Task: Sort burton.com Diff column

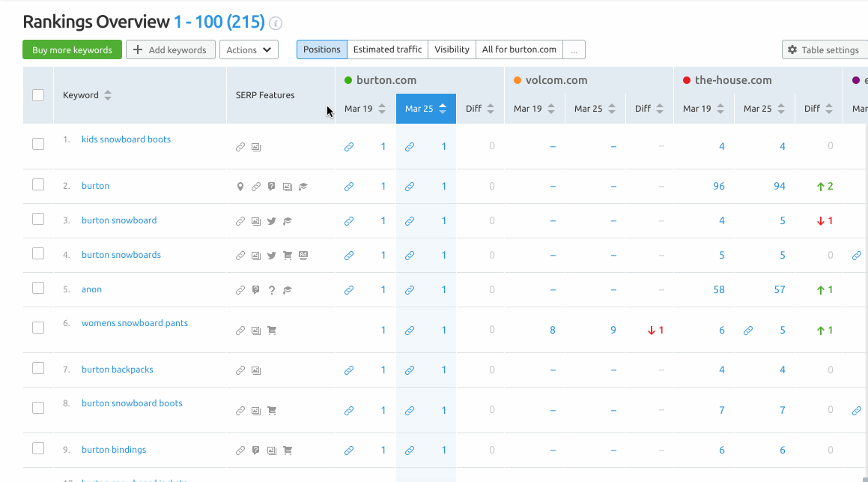Action: [x=491, y=109]
